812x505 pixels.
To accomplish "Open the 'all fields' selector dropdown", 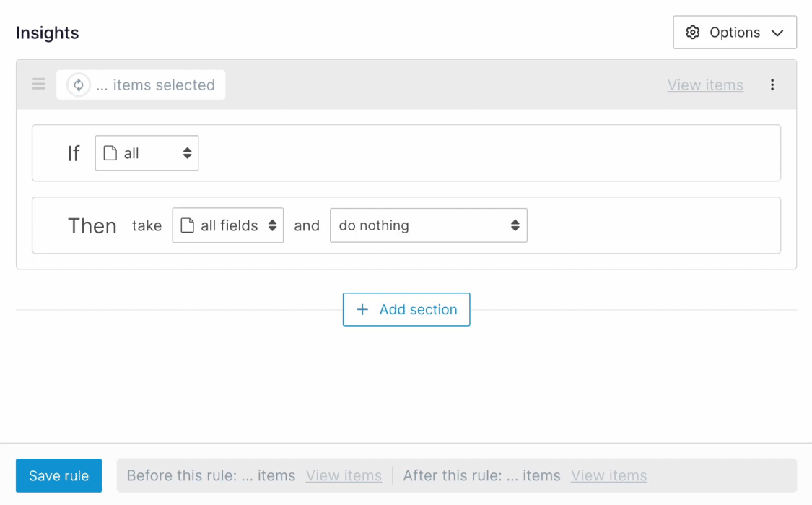I will click(x=228, y=225).
